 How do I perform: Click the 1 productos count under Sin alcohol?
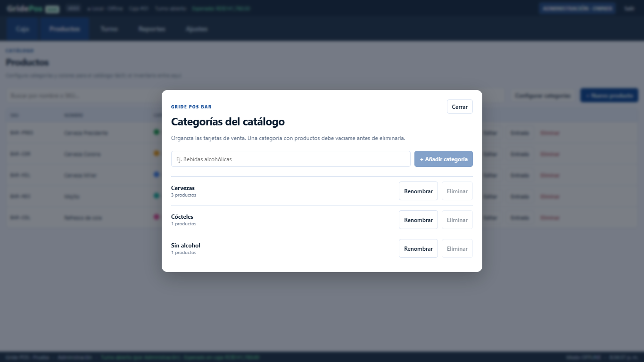(183, 253)
